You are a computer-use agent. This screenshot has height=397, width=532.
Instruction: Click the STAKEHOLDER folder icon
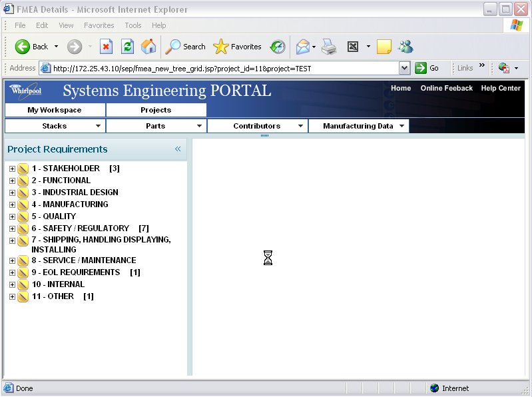coord(23,169)
